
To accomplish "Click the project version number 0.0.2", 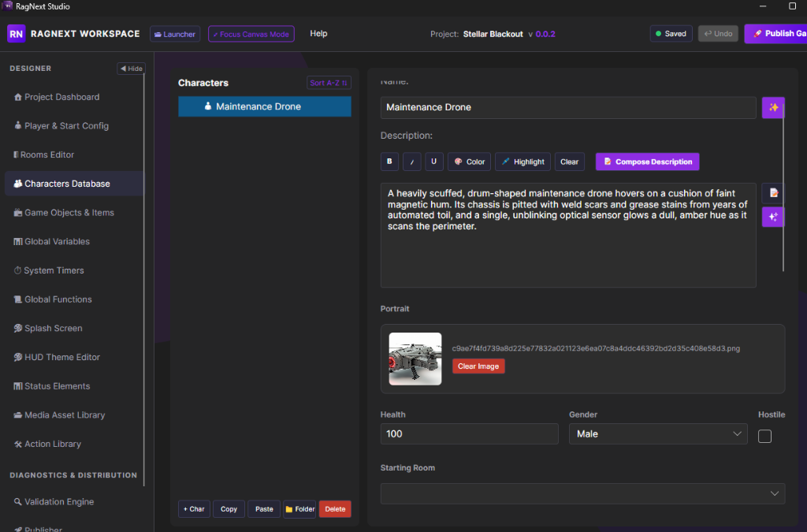I will point(545,34).
